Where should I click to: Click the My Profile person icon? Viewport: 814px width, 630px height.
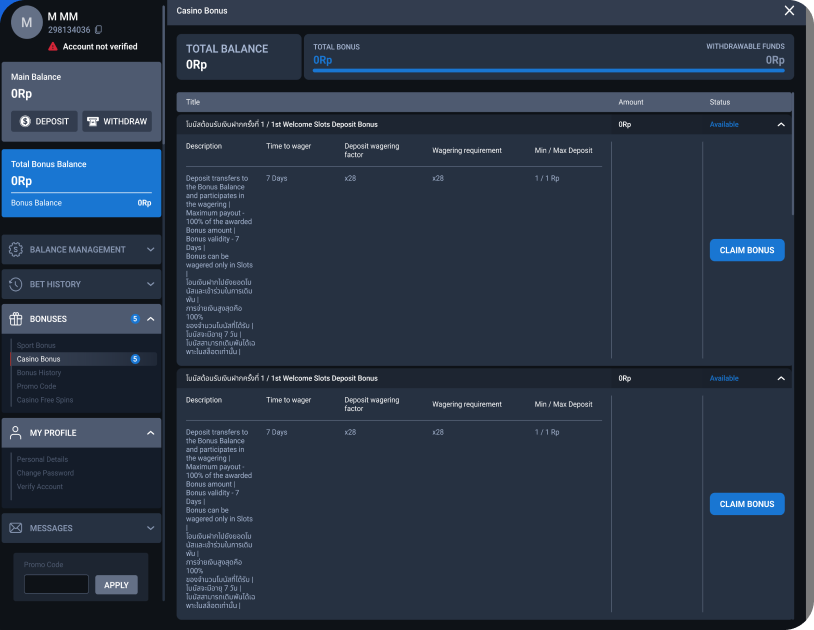click(16, 433)
